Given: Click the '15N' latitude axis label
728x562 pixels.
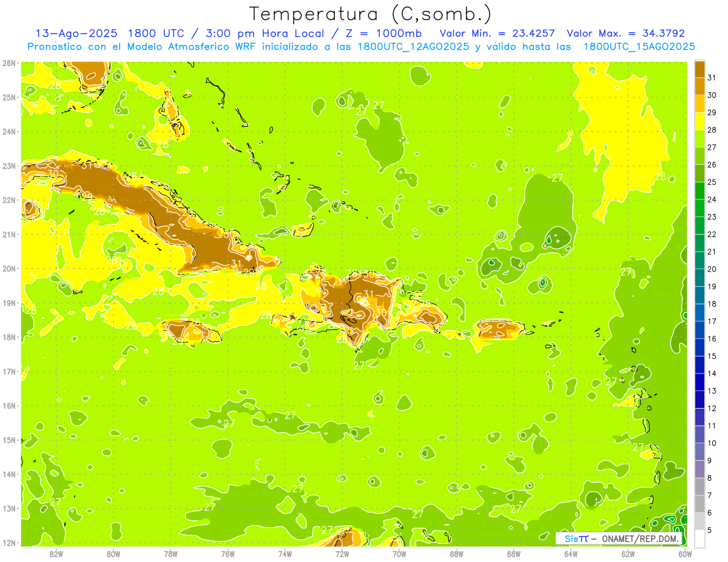Looking at the screenshot, I should point(9,440).
